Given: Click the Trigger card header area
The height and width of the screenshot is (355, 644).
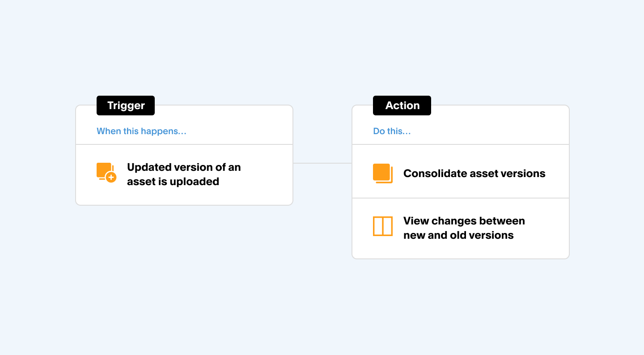Looking at the screenshot, I should 184,125.
